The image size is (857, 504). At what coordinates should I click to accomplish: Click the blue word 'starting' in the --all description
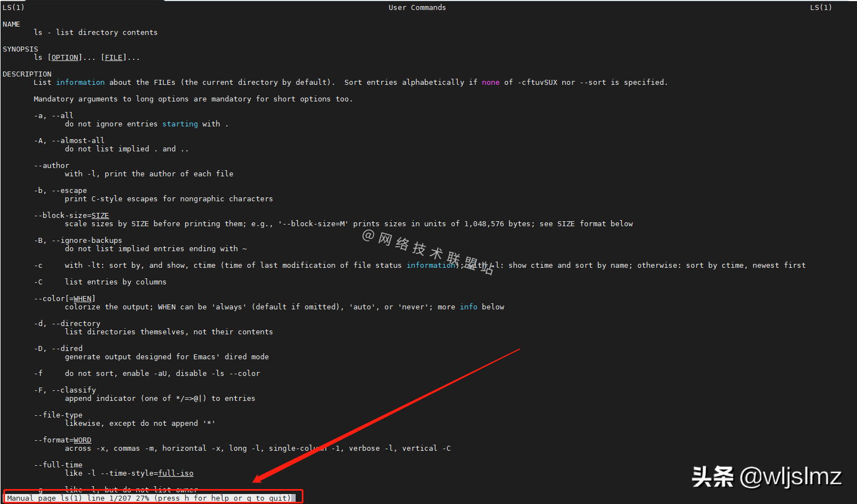(x=180, y=124)
